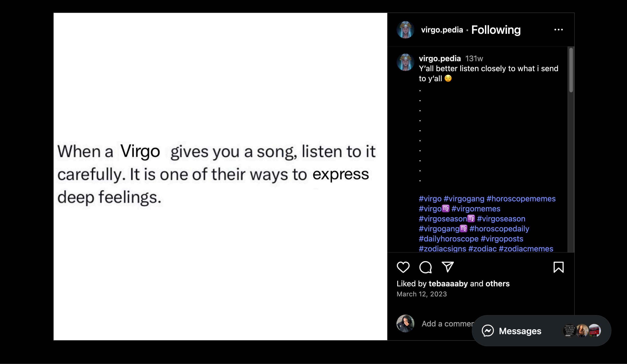
Task: Open the three-dot more options menu
Action: click(x=558, y=30)
